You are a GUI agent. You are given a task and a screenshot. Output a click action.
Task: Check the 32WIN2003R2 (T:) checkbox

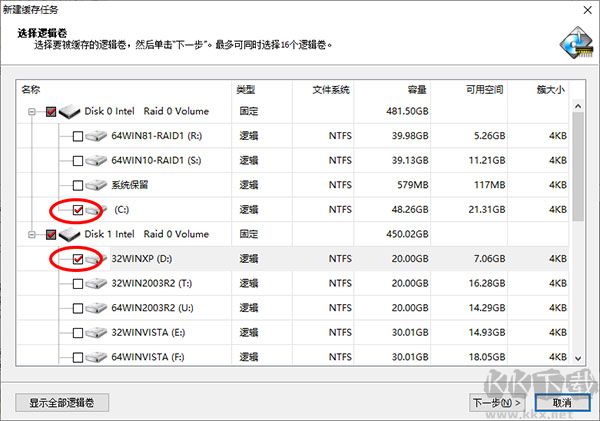(78, 284)
